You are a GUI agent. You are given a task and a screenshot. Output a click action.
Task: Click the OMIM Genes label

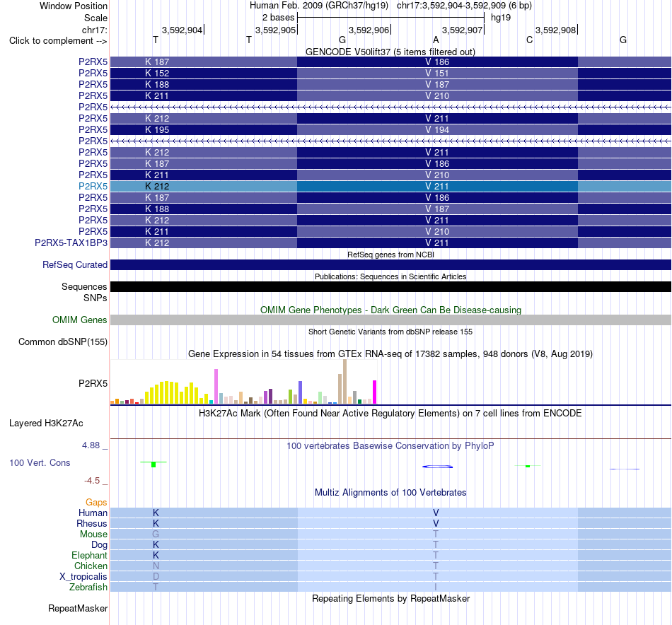click(80, 320)
